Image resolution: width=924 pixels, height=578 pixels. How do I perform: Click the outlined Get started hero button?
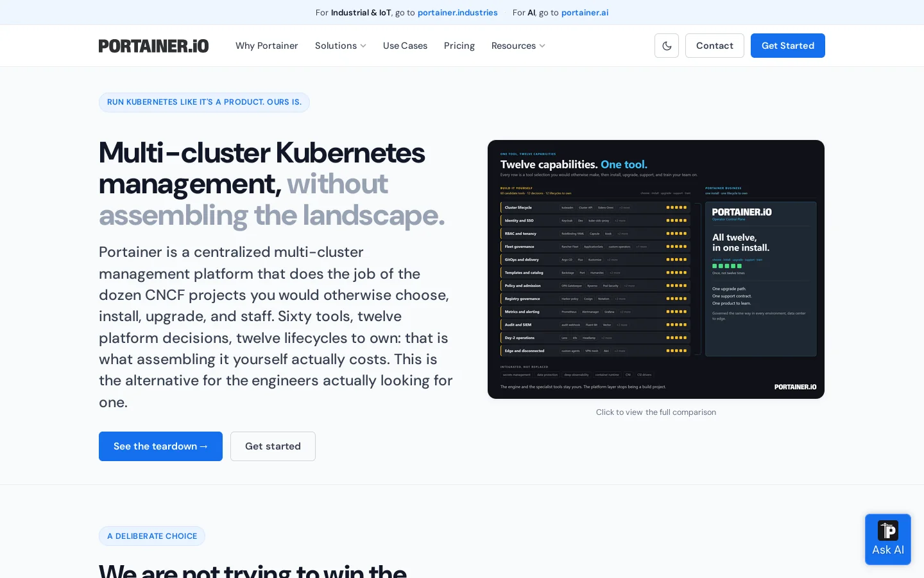(x=273, y=446)
